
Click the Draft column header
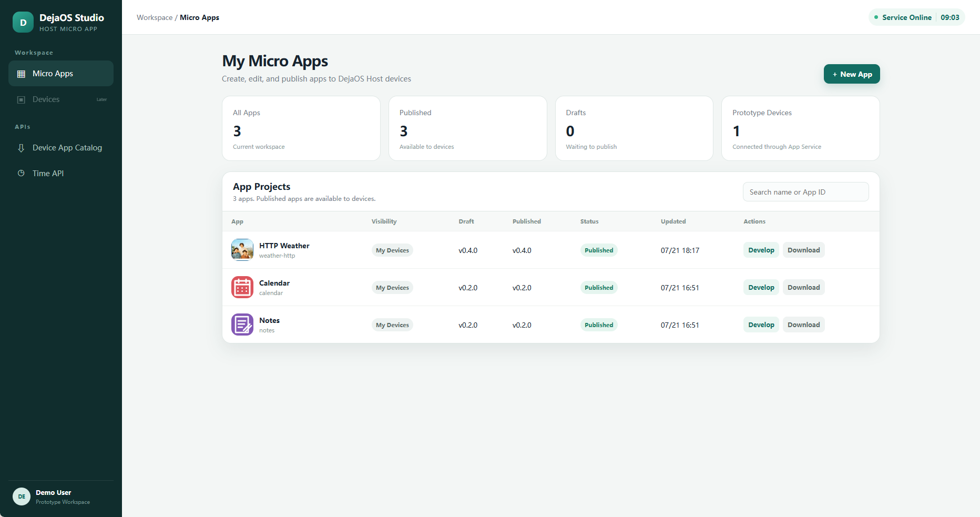pyautogui.click(x=466, y=221)
